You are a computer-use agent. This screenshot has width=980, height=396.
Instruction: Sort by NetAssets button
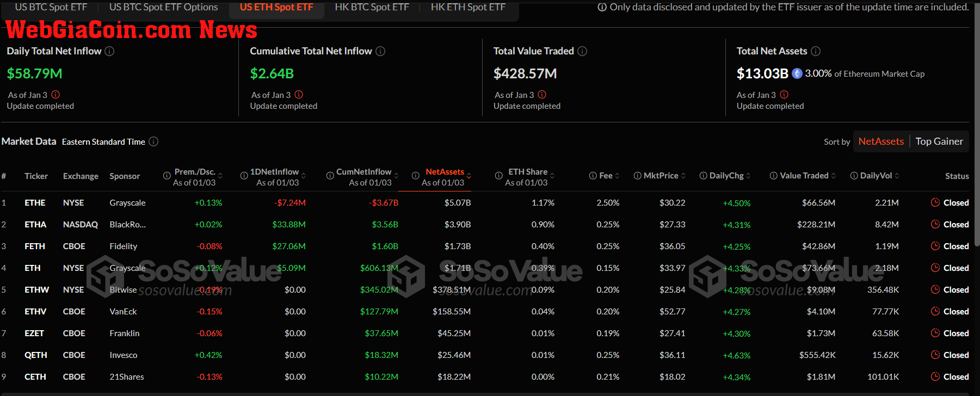[x=881, y=141]
